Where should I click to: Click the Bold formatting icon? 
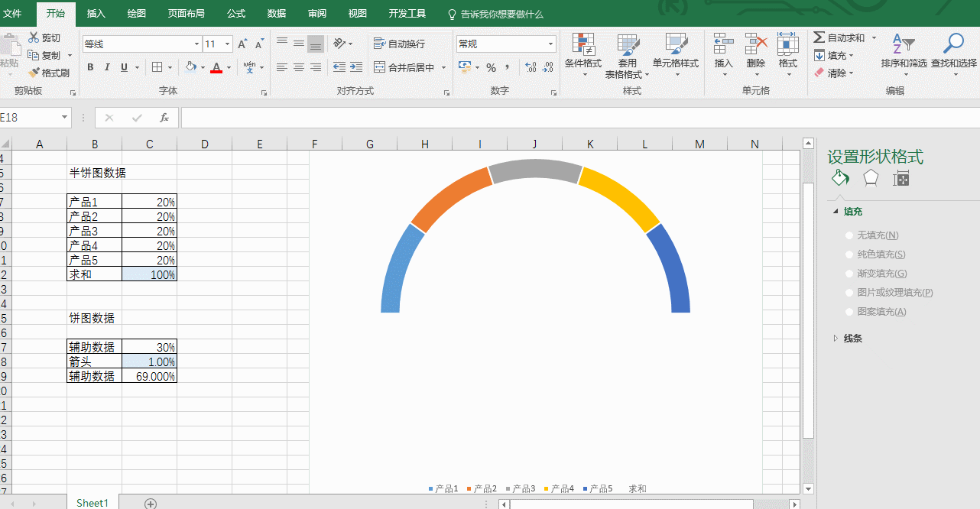[x=90, y=67]
